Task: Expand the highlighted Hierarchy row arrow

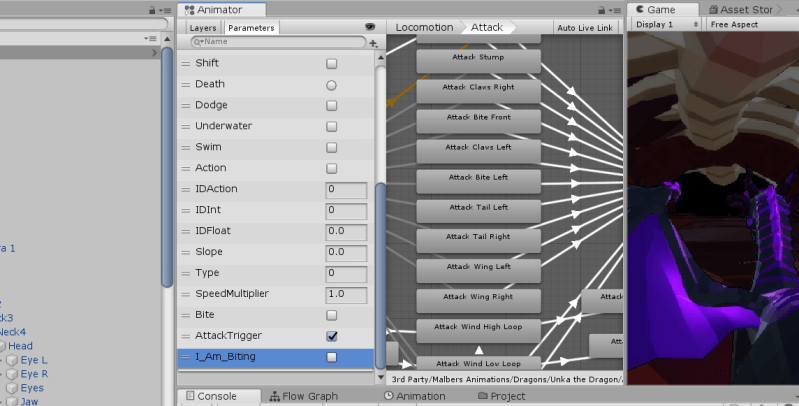Action: (x=154, y=52)
